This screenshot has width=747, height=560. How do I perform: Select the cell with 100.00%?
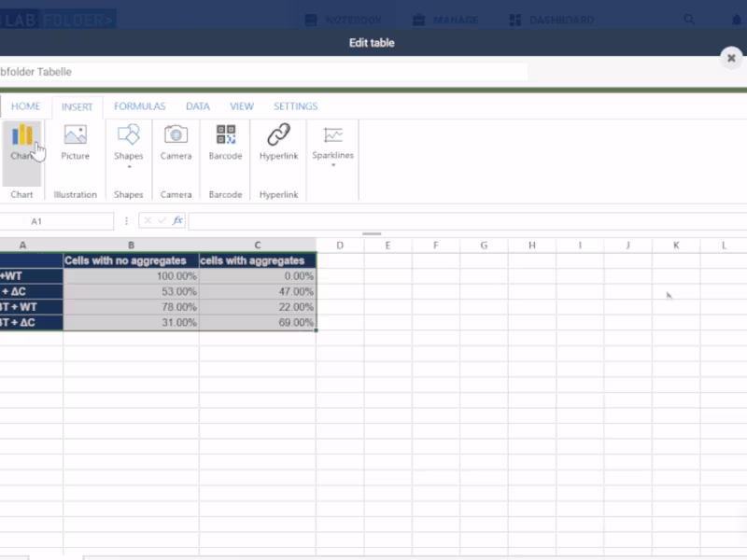131,276
